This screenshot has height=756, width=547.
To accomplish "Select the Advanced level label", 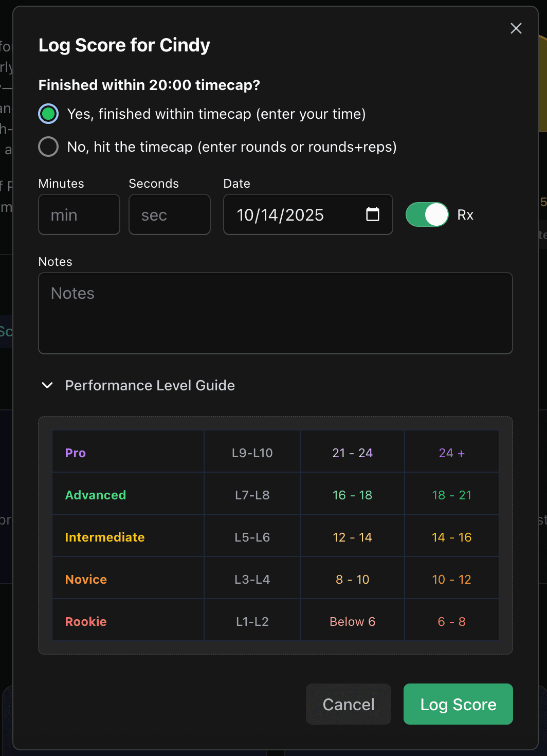I will click(x=95, y=495).
